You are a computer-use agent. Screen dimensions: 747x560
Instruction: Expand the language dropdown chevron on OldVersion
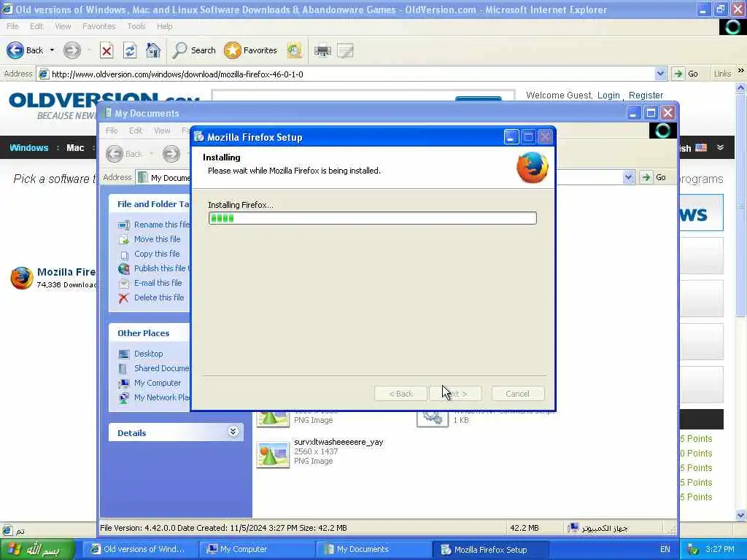(x=720, y=147)
